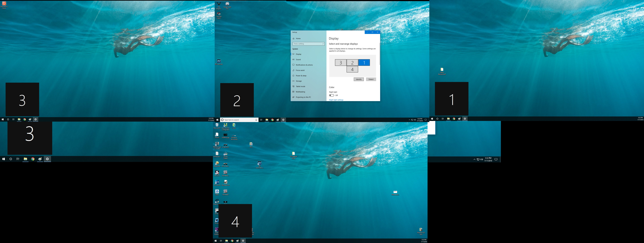The width and height of the screenshot is (644, 243).
Task: Click the Find a setting search box
Action: click(x=309, y=44)
